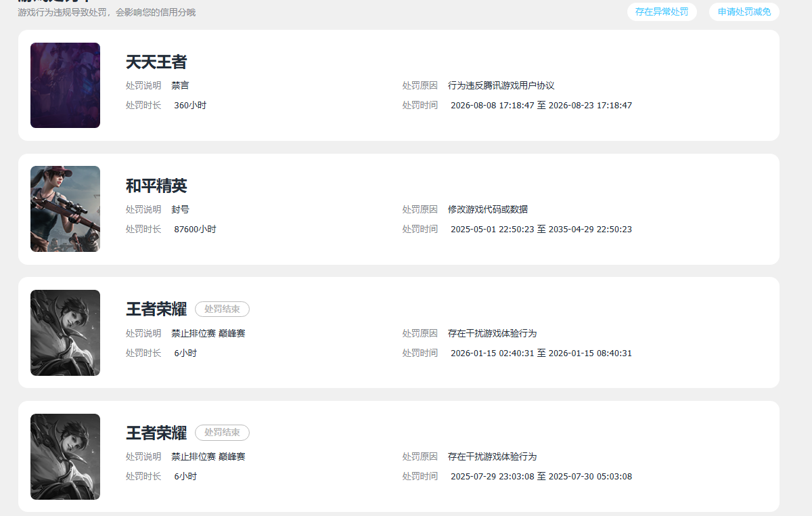Open the 和平精英 game cover thumbnail

[x=65, y=209]
